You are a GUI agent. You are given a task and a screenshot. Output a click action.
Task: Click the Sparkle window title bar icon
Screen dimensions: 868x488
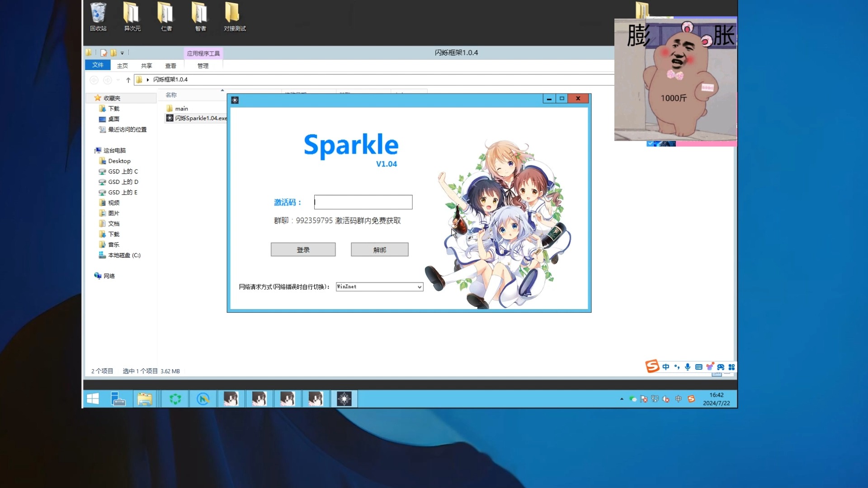coord(235,100)
